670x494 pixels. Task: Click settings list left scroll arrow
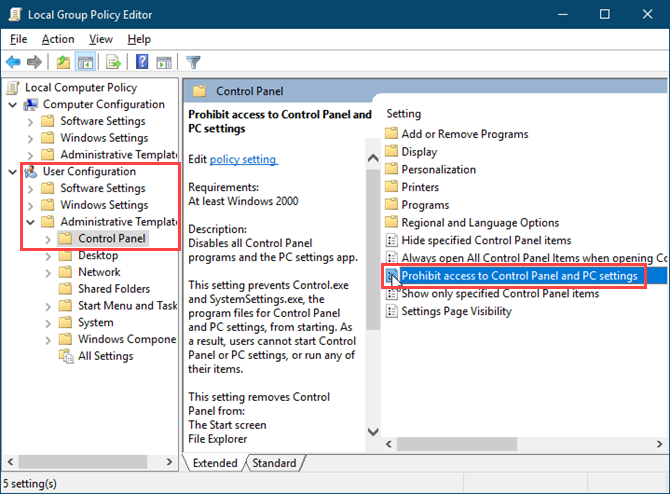(x=389, y=444)
